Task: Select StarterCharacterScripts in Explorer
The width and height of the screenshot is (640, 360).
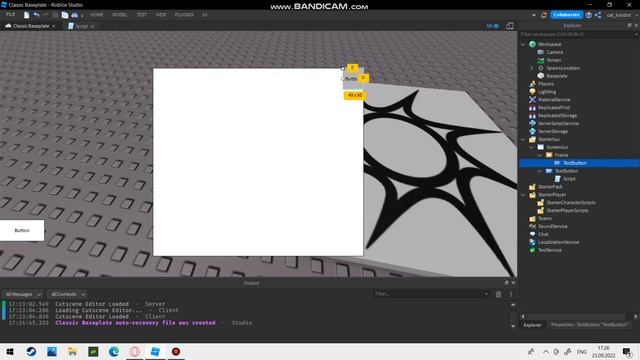Action: point(571,202)
